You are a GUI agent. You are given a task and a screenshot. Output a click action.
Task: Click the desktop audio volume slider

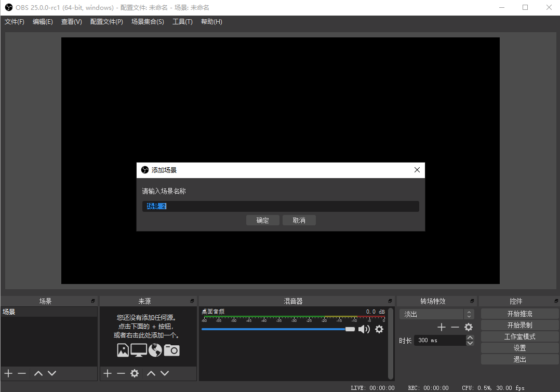pyautogui.click(x=275, y=329)
